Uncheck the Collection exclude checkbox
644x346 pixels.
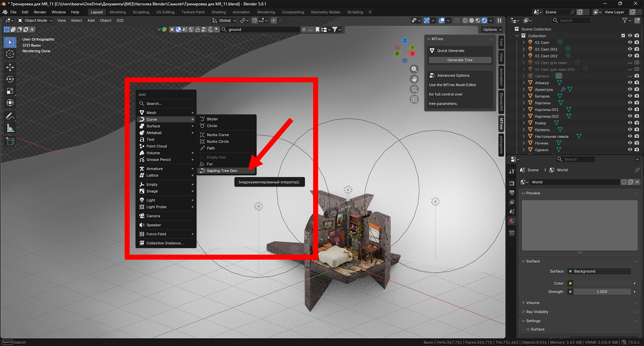click(x=623, y=36)
